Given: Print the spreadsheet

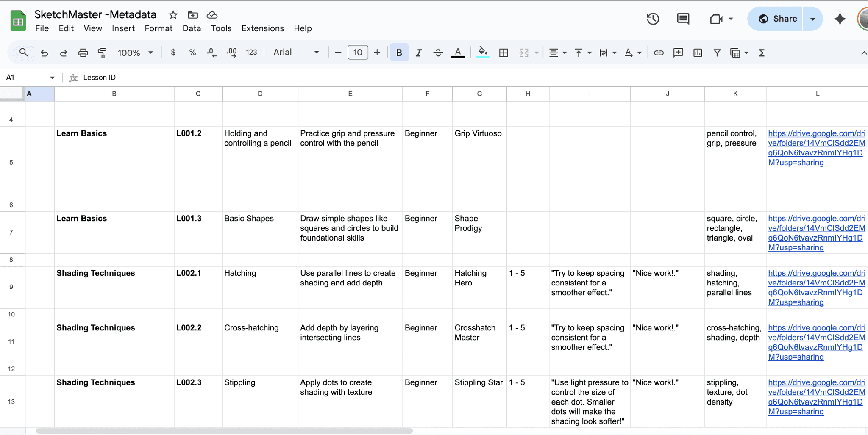Looking at the screenshot, I should [83, 53].
